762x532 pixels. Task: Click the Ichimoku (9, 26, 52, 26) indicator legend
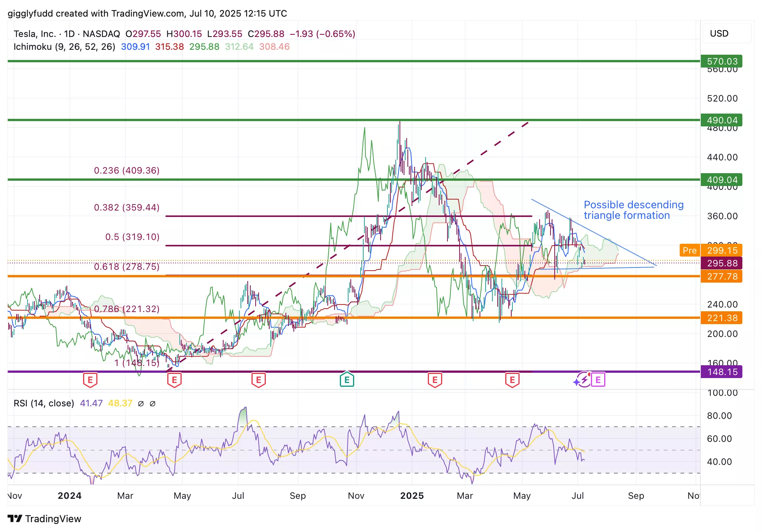click(64, 47)
